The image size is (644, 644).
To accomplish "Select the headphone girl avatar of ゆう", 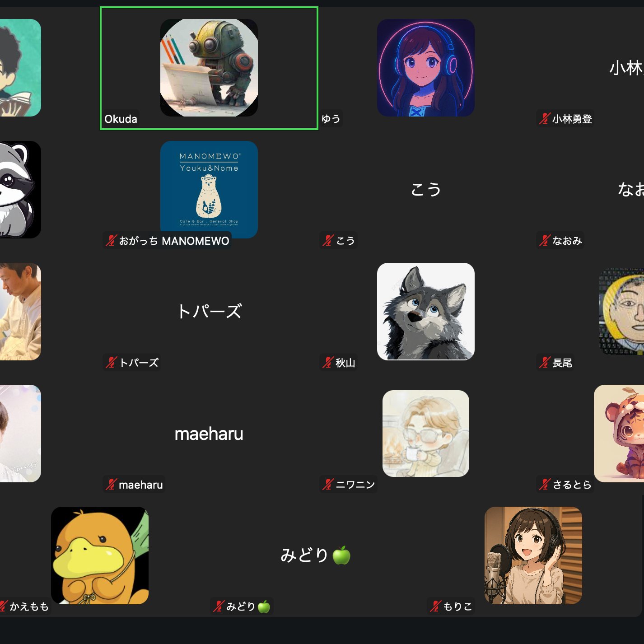I will [426, 68].
